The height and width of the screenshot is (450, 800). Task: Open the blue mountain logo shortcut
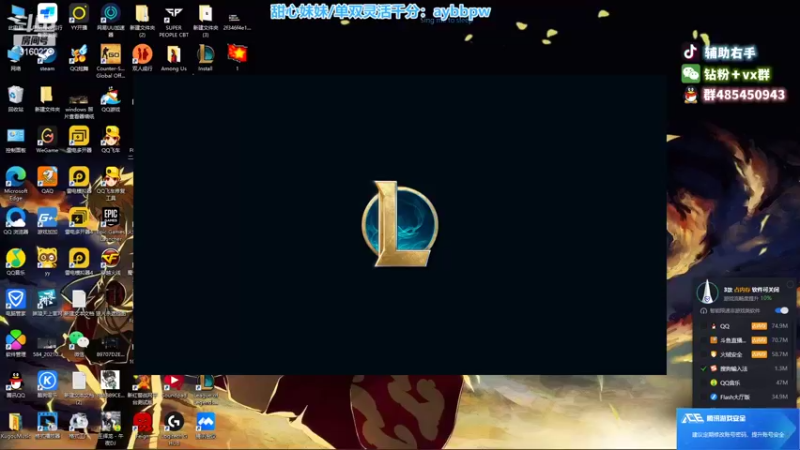pyautogui.click(x=206, y=424)
